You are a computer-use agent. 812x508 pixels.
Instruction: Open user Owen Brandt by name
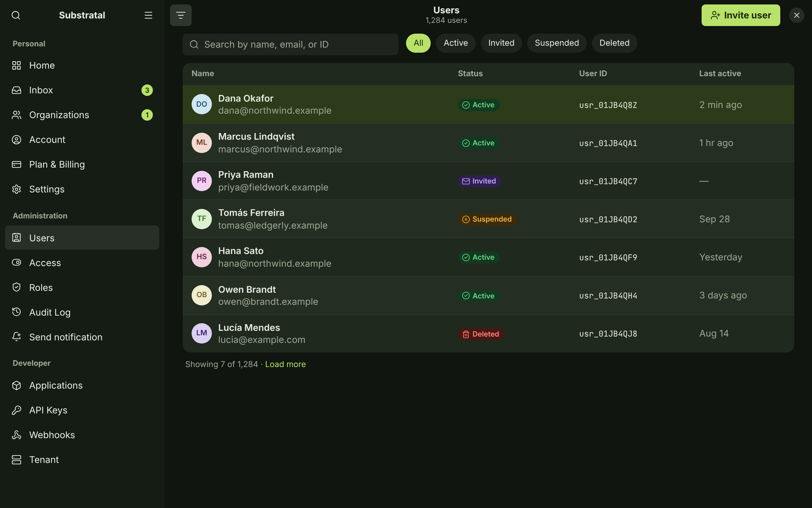pyautogui.click(x=247, y=289)
